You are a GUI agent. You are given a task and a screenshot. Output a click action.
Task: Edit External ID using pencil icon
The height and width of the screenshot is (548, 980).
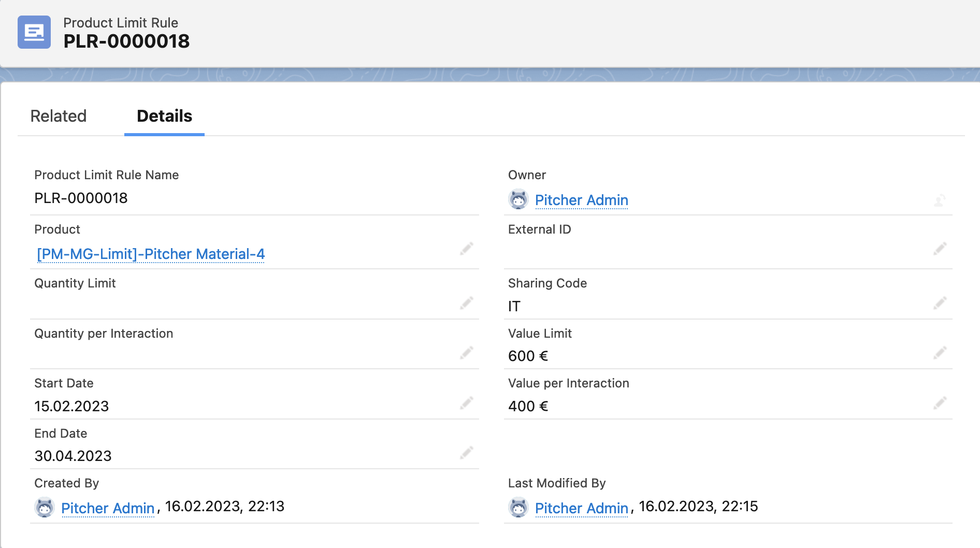click(x=940, y=249)
